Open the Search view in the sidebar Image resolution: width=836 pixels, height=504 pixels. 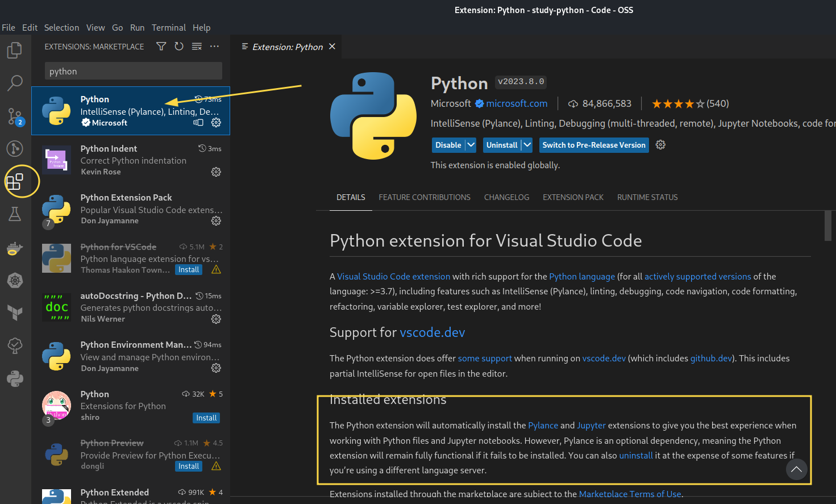tap(15, 83)
